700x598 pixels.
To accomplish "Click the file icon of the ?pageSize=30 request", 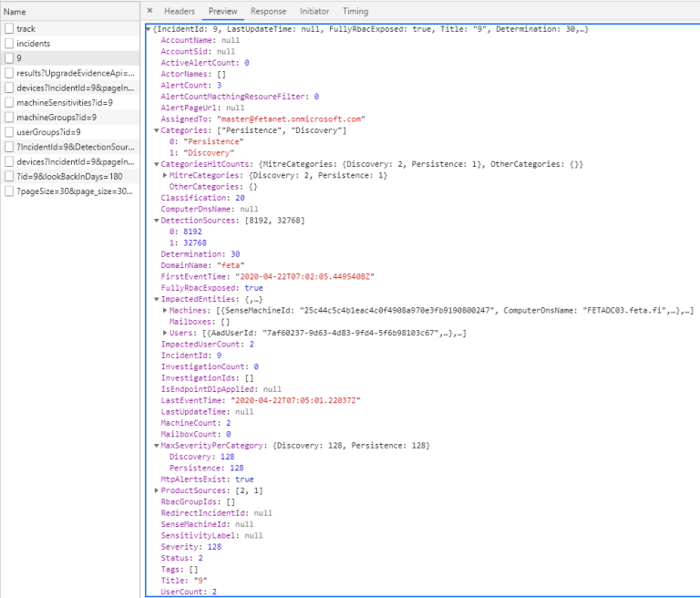I will [9, 191].
